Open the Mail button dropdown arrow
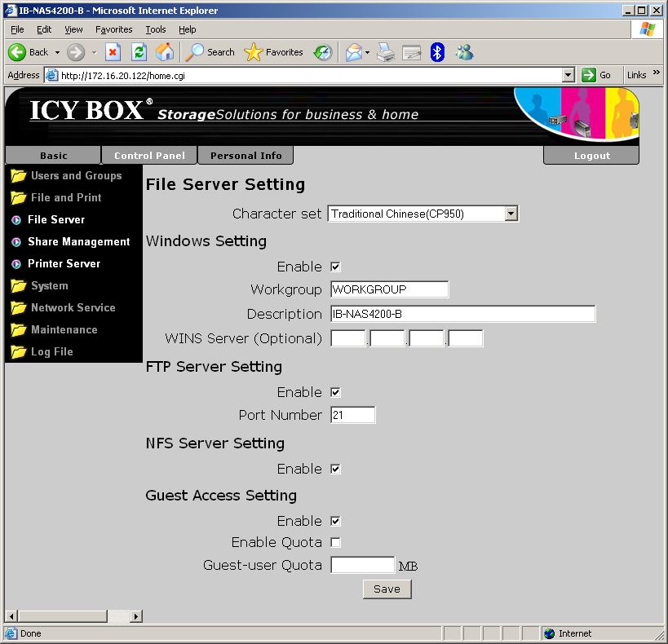This screenshot has width=668, height=644. coord(367,52)
